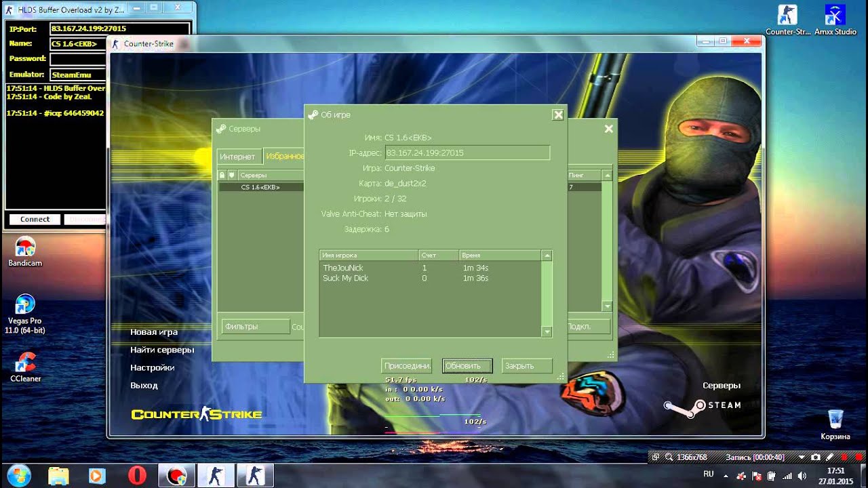Click the Серверы link above the Steam logo
Image resolution: width=868 pixels, height=488 pixels.
pyautogui.click(x=722, y=385)
